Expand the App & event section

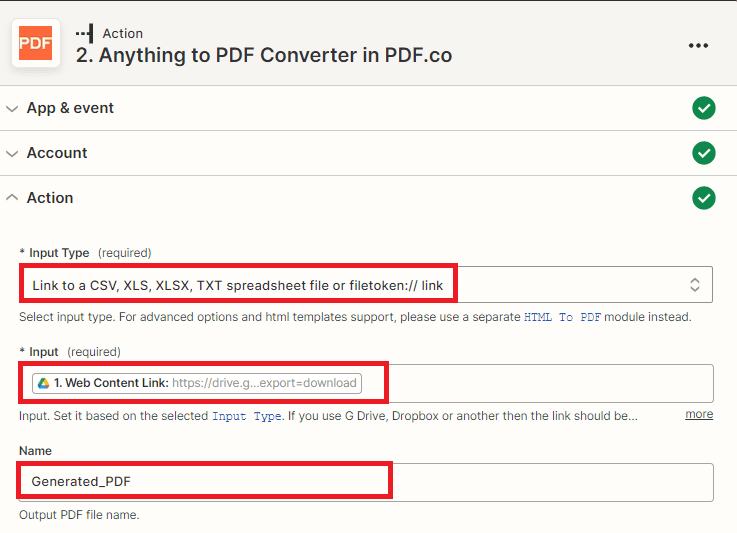(x=12, y=108)
